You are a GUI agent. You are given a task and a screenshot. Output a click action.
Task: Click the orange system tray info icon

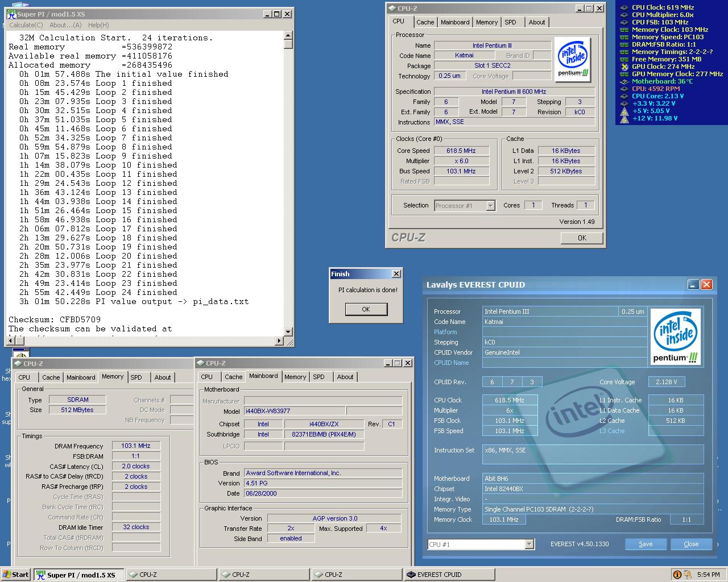pos(677,575)
